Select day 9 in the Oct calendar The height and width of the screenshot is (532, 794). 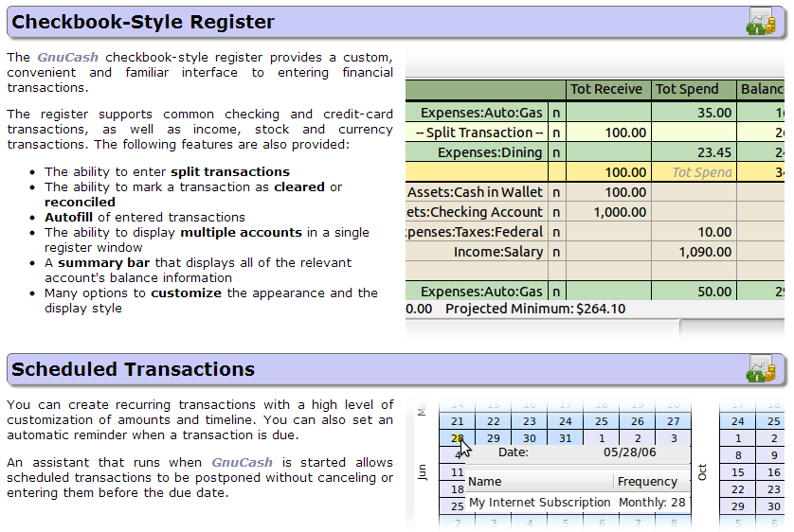(x=774, y=455)
